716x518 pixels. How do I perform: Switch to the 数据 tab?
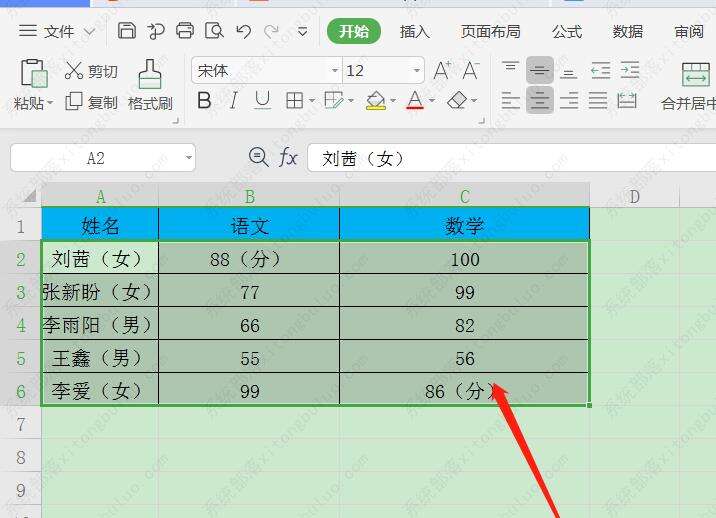pos(627,32)
